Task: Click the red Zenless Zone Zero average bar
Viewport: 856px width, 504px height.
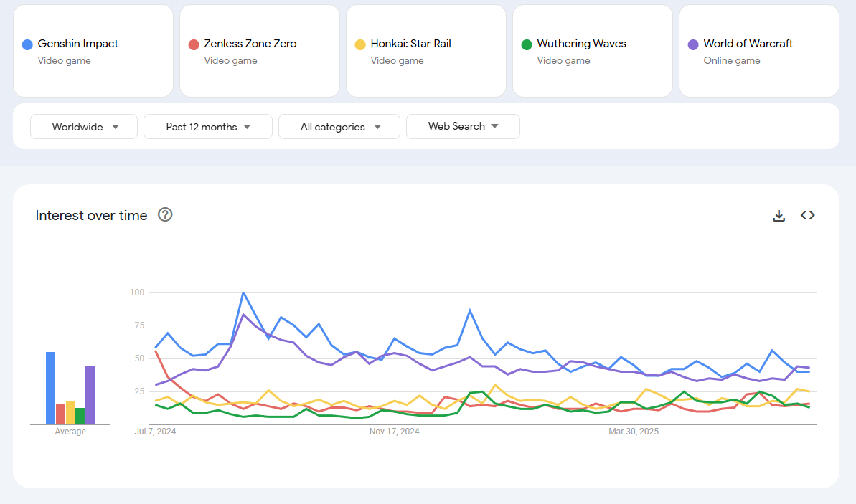Action: (x=60, y=414)
